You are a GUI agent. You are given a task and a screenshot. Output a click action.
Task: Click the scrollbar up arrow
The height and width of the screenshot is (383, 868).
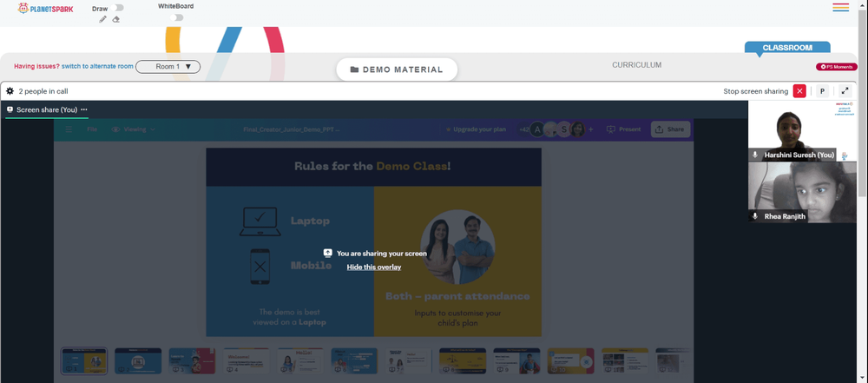tap(863, 3)
